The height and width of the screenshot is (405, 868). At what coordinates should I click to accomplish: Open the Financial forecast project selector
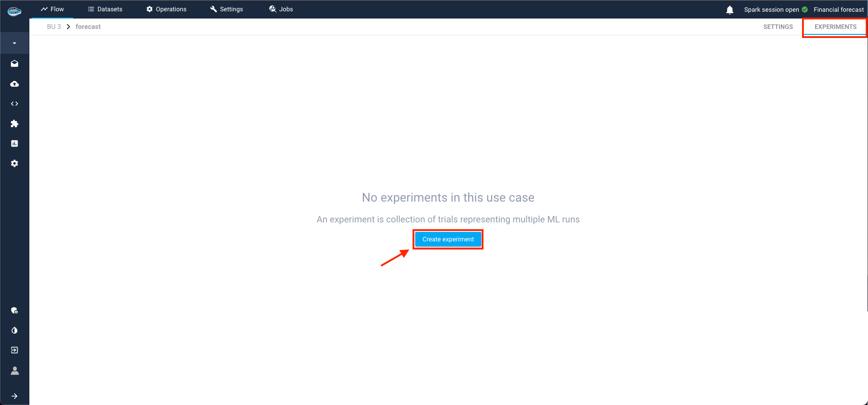click(838, 9)
